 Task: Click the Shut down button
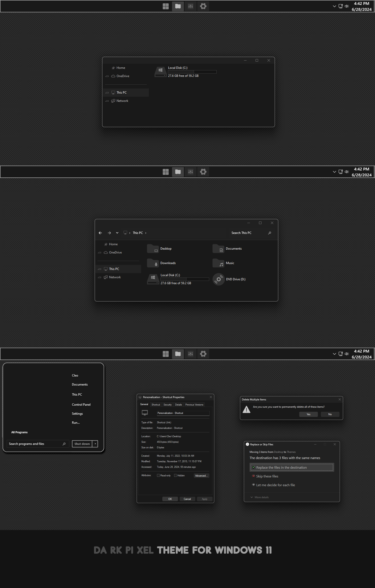point(82,444)
